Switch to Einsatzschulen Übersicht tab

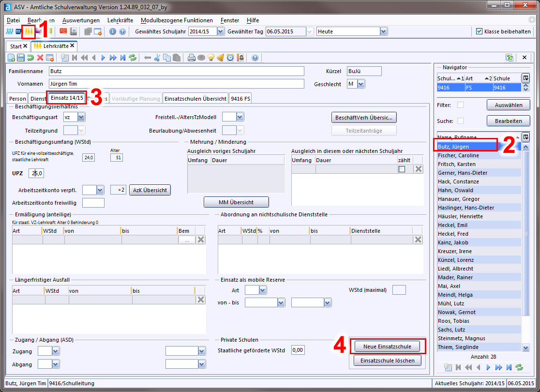195,99
